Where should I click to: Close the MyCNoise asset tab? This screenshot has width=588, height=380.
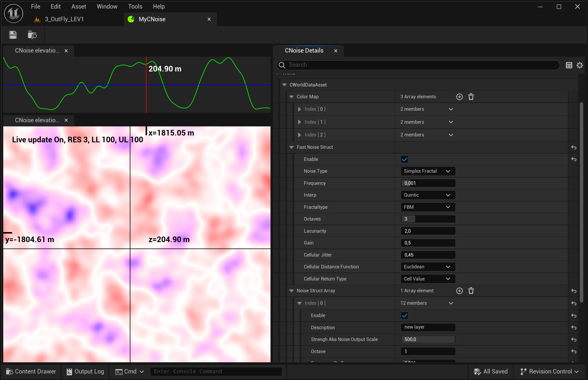click(209, 19)
